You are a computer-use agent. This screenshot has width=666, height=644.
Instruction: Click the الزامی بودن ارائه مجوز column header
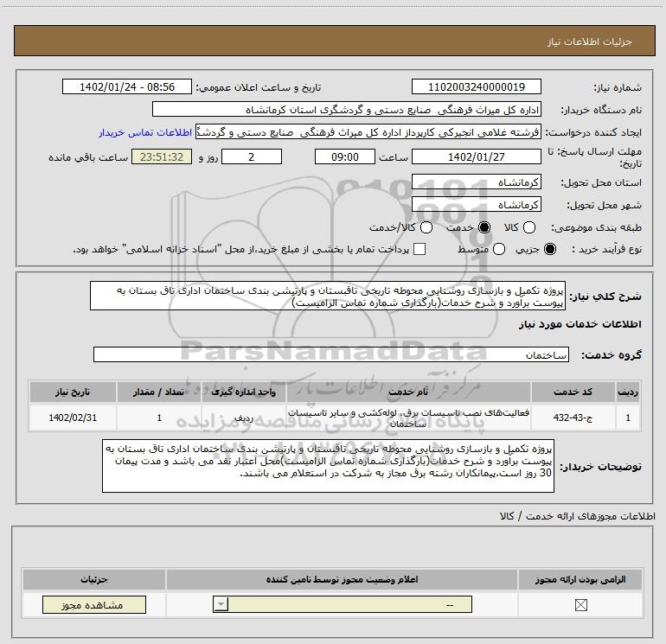point(580,579)
